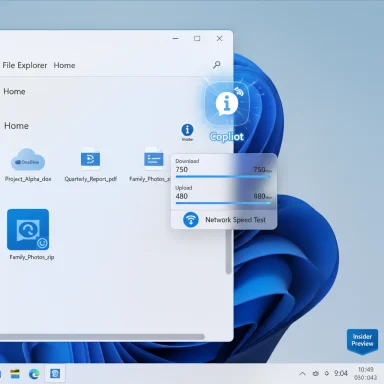
Task: Minimize the File Explorer window
Action: point(176,39)
